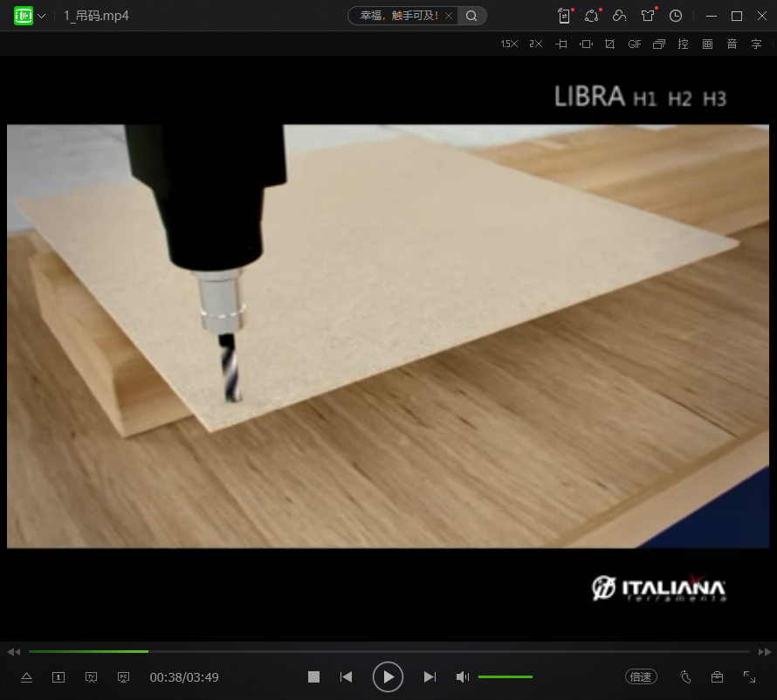This screenshot has width=777, height=700.
Task: Click the rewind double-arrow at progress bar start
Action: point(14,652)
